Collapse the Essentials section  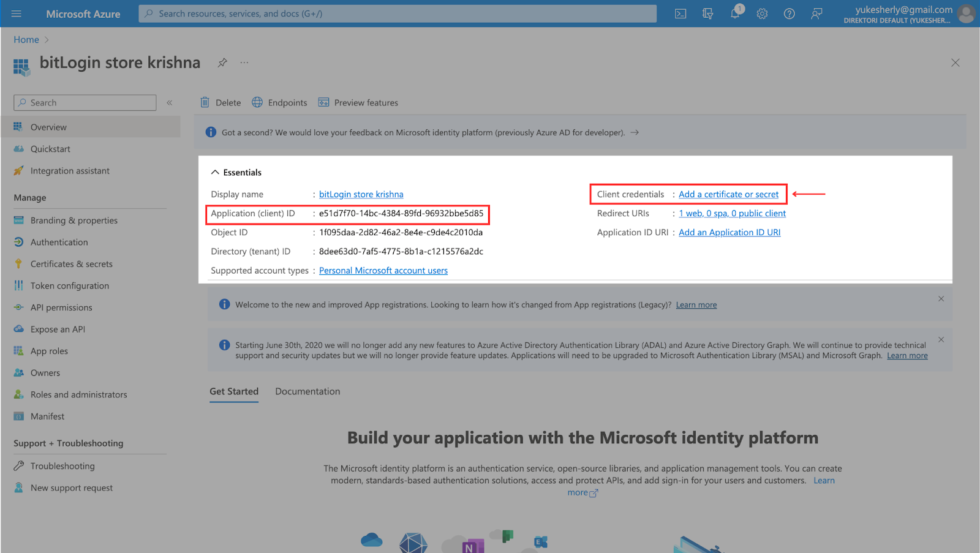(x=215, y=173)
